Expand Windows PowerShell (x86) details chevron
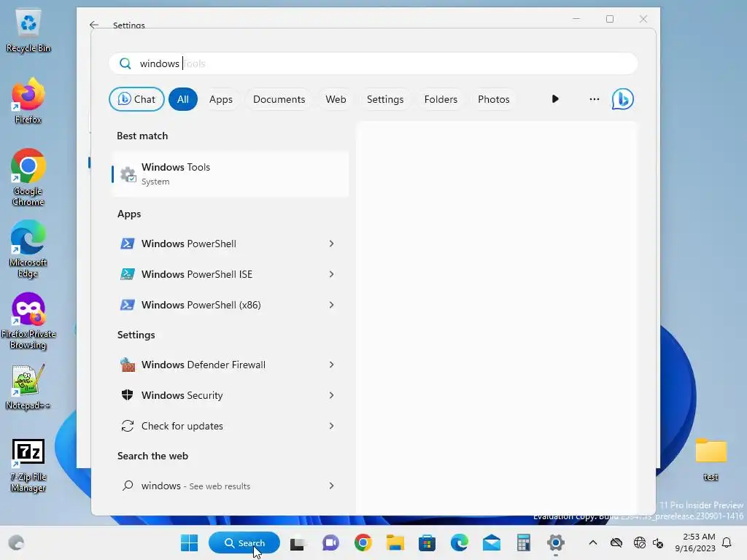Screen dimensions: 747x560 (x=332, y=305)
